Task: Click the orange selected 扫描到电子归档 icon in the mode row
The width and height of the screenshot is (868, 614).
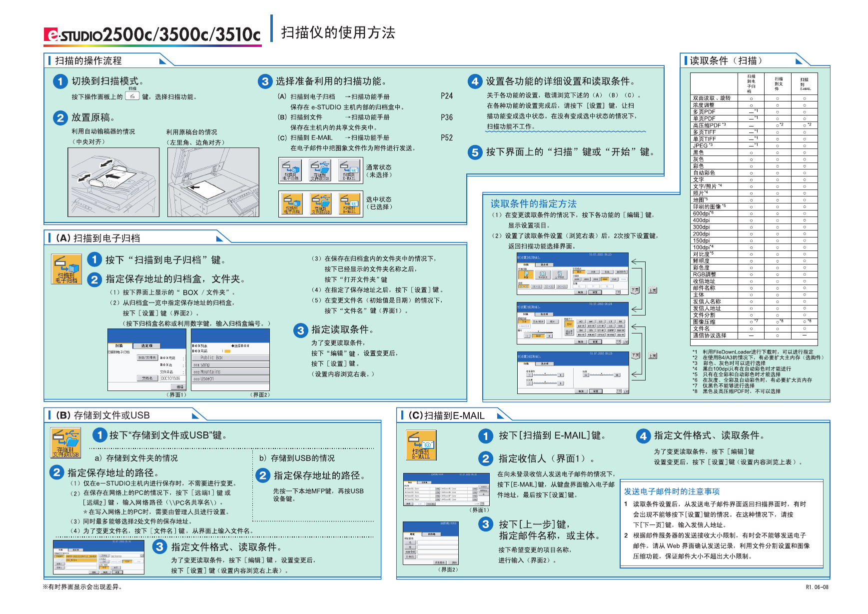Action: [x=292, y=203]
